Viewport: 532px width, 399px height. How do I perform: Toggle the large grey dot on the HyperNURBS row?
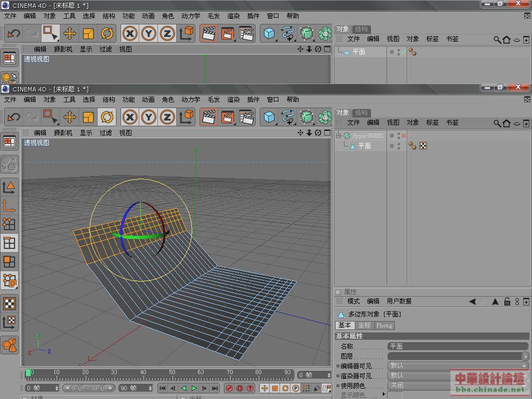[392, 136]
